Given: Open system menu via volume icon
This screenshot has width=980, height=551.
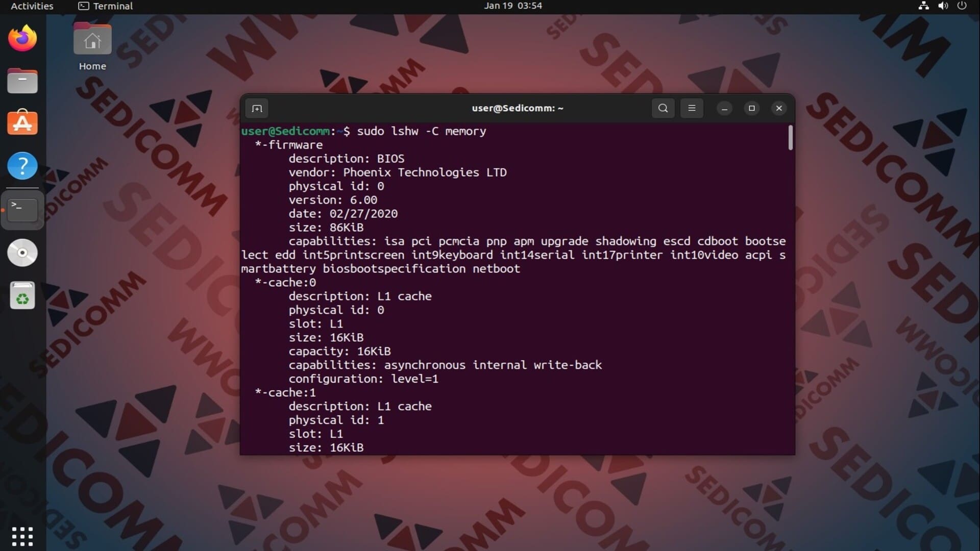Looking at the screenshot, I should [943, 6].
